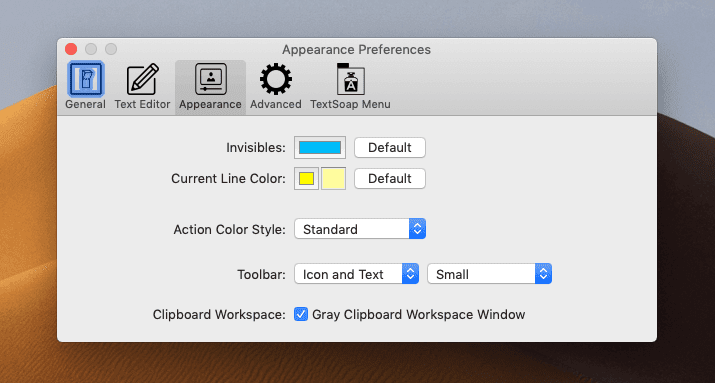Click the red close window button
This screenshot has height=383, width=715.
click(x=71, y=49)
